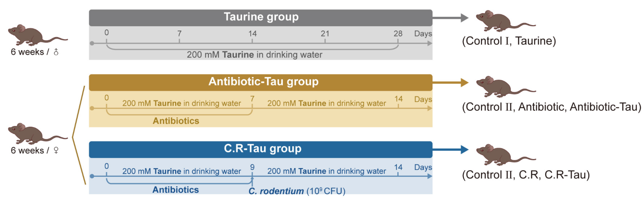Click the male symbol beside 6 weeks

coord(56,52)
